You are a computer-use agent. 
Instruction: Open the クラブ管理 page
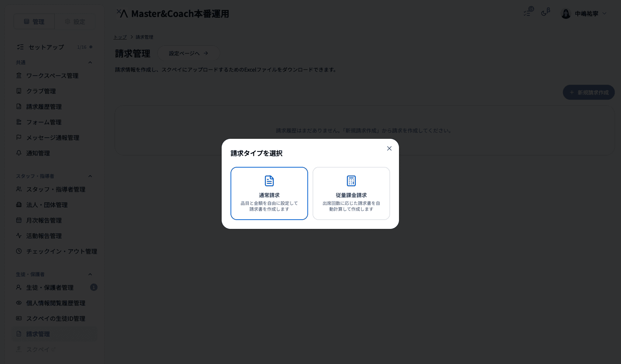click(55, 91)
